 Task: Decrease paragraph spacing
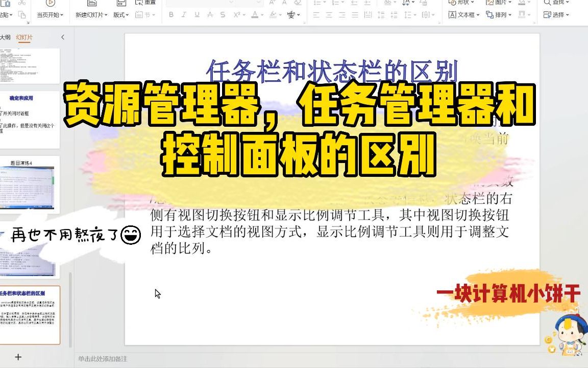click(394, 15)
